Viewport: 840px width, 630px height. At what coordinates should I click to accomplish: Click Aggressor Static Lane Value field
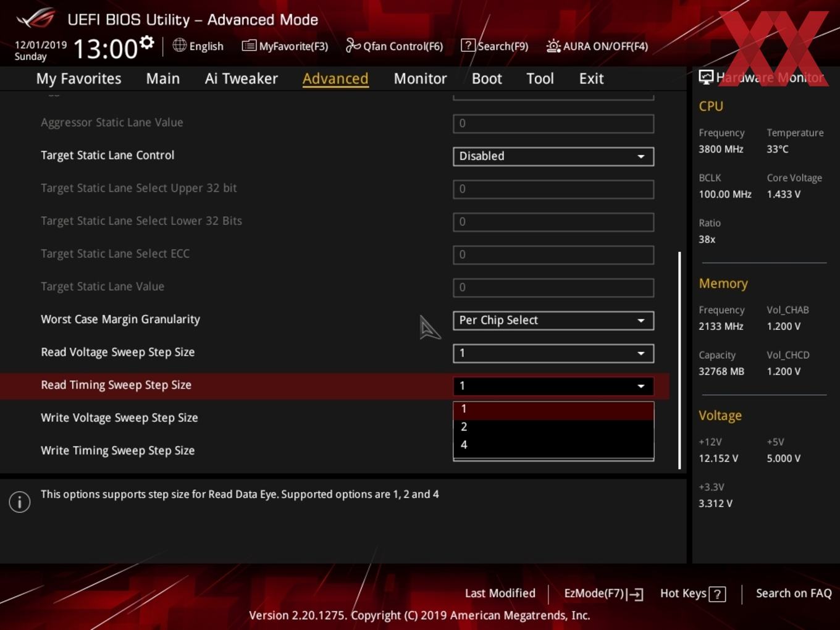(553, 124)
